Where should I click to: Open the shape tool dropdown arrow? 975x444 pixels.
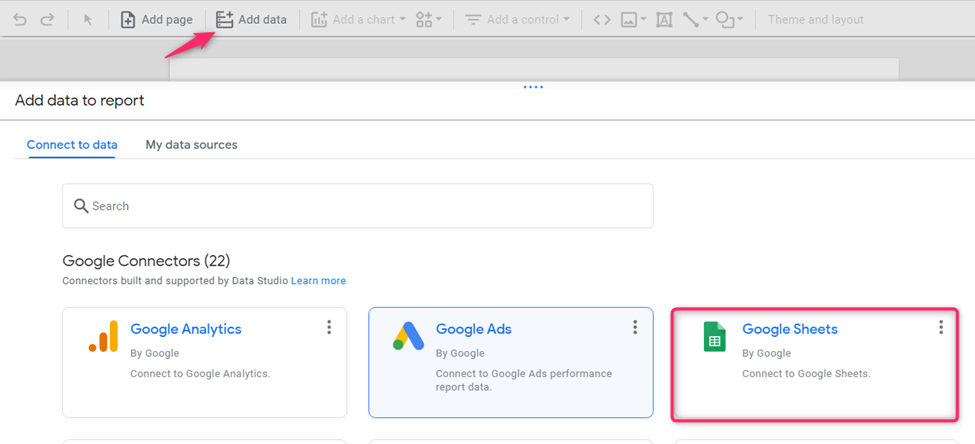(x=739, y=20)
